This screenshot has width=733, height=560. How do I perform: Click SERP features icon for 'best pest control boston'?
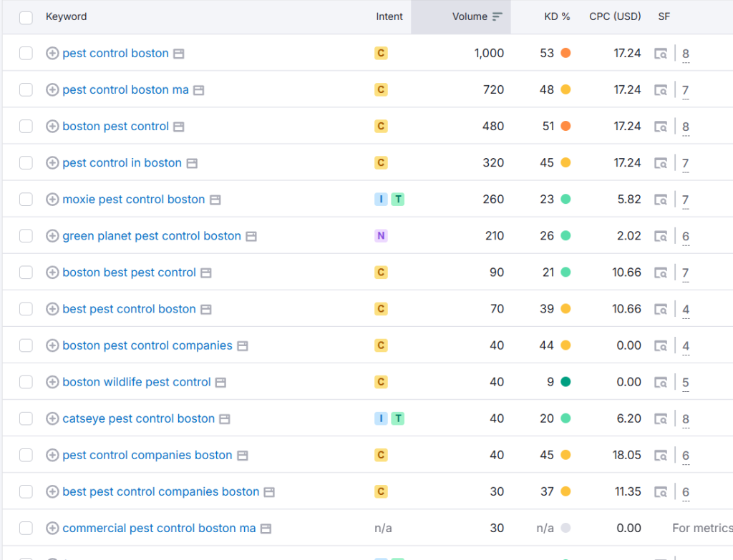pos(661,309)
